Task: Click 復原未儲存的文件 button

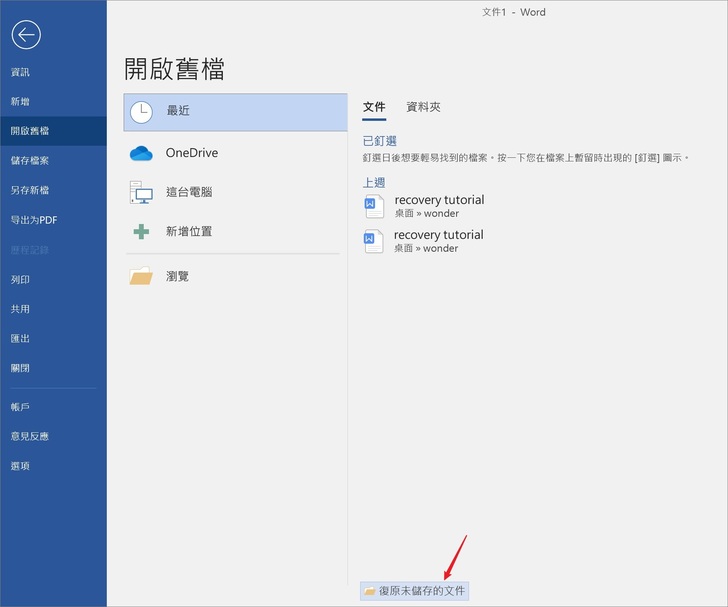Action: click(x=414, y=591)
